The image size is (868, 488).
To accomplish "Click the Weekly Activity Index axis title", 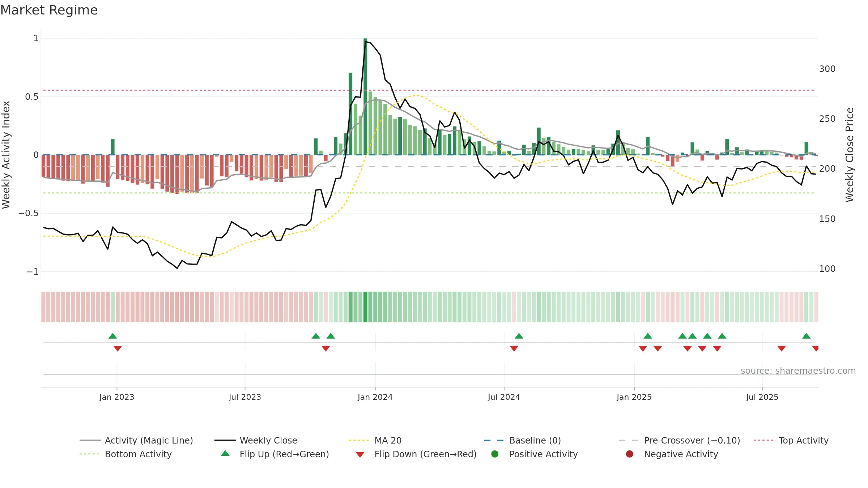I will pos(6,155).
